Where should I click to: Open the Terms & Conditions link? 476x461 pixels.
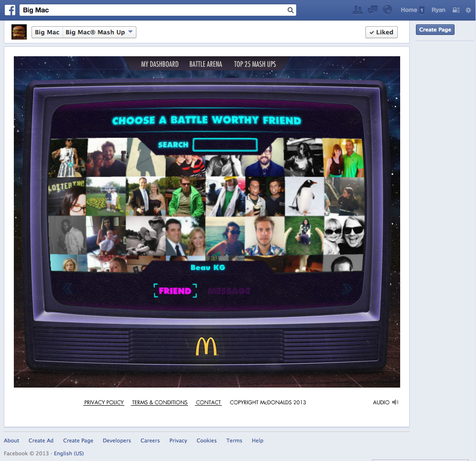[x=160, y=402]
